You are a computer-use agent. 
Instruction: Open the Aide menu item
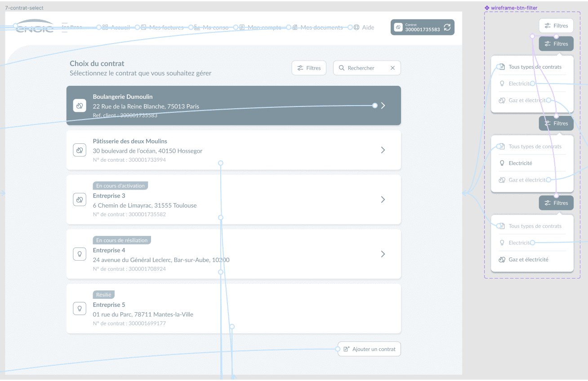click(x=364, y=27)
